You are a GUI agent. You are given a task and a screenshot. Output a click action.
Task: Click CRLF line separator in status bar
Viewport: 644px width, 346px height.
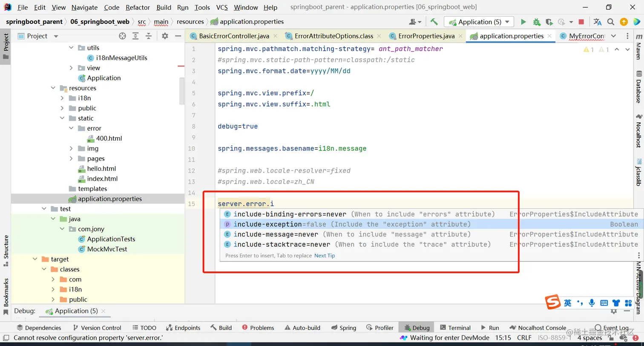(x=524, y=338)
